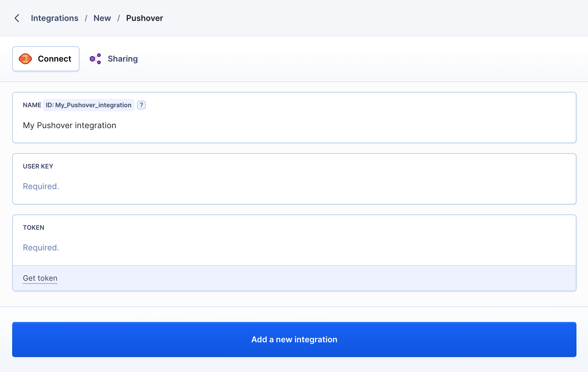Click the ID: My_Pushover_integration badge
588x372 pixels.
[x=89, y=105]
